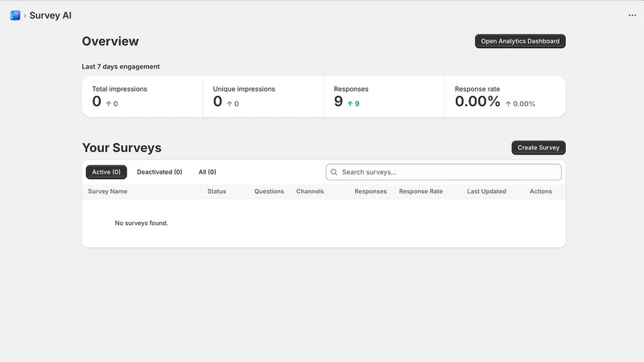Click the Overview heading
Viewport: 644px width, 362px height.
[x=110, y=41]
